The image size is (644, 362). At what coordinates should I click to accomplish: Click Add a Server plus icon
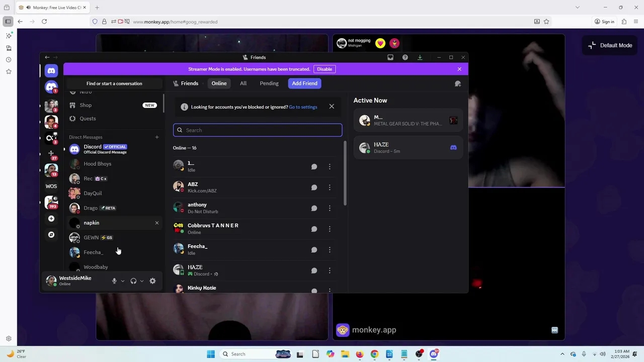(x=51, y=219)
